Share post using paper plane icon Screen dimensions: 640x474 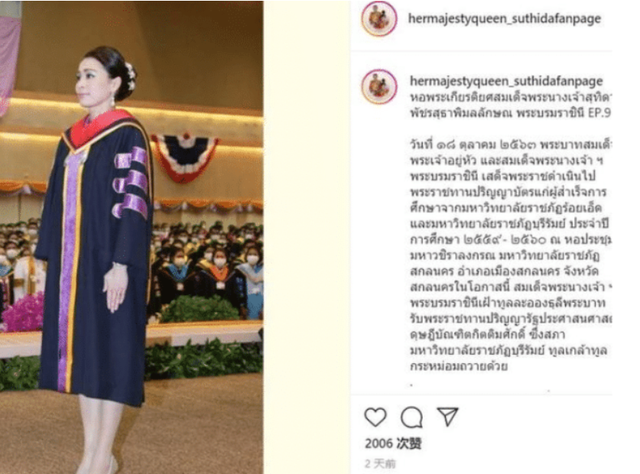448,416
